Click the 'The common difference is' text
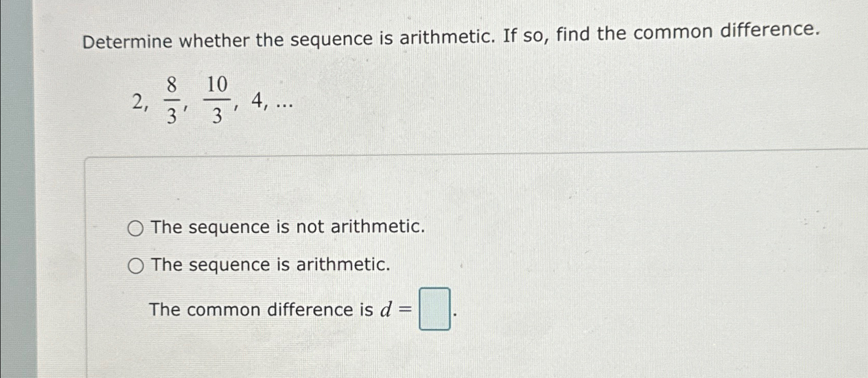This screenshot has height=378, width=868. coord(261,310)
